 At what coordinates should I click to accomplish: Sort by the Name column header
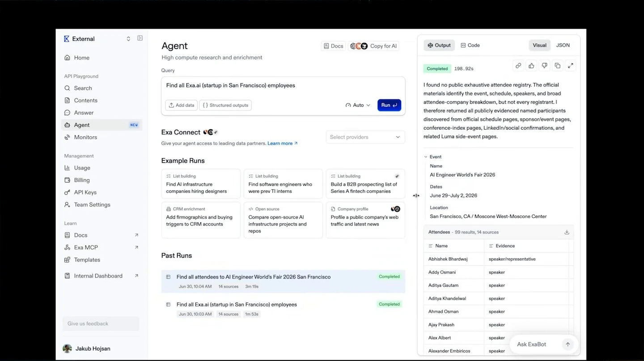[454, 246]
